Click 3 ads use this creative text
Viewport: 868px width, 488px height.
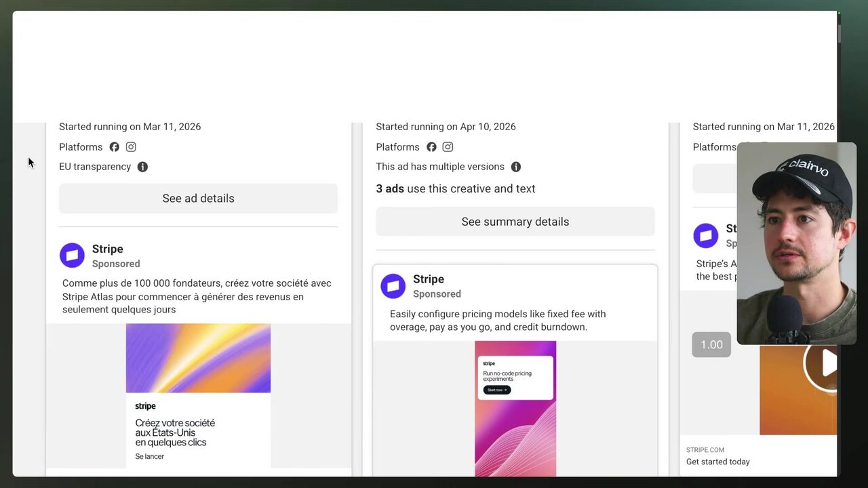click(x=456, y=188)
